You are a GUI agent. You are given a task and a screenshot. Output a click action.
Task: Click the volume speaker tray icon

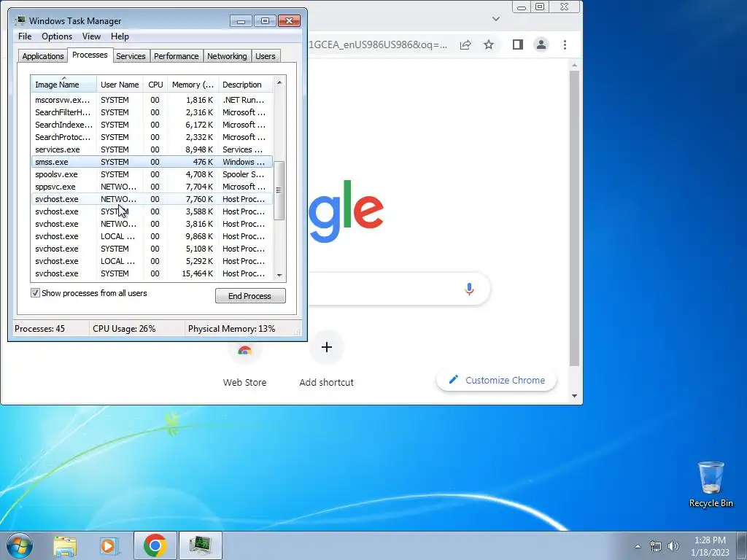[673, 546]
